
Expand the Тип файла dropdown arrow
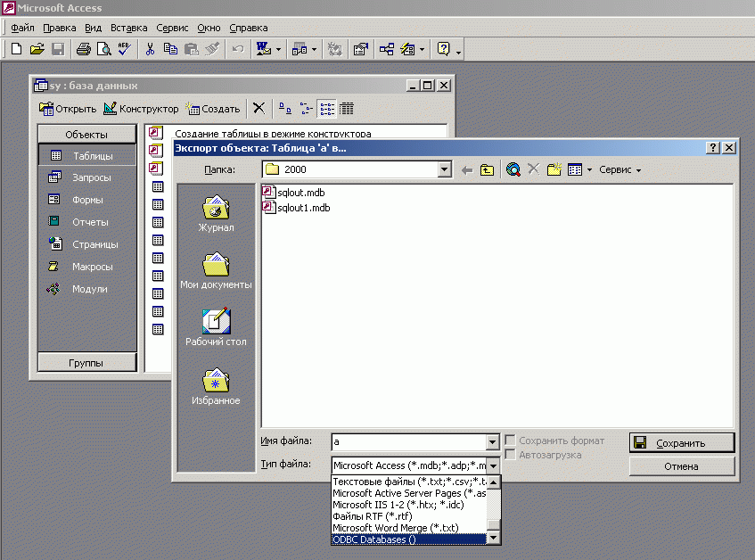click(493, 465)
